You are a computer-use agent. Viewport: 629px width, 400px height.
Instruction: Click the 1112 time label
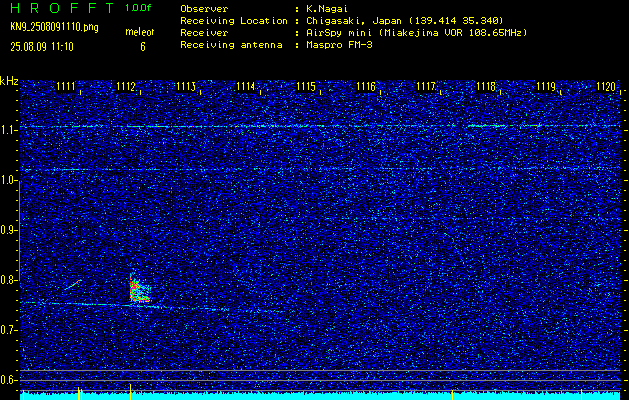pyautogui.click(x=126, y=86)
